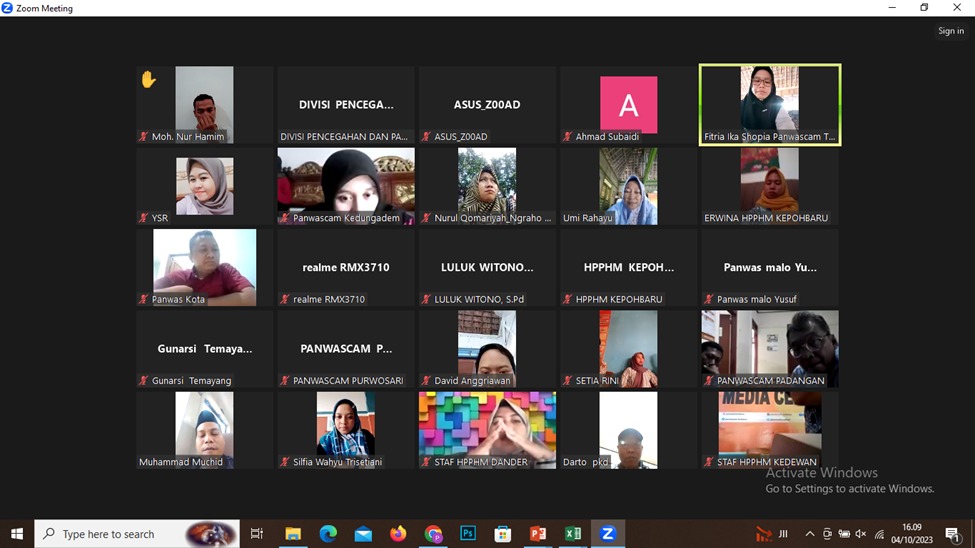This screenshot has height=548, width=975.
Task: Click the Ahmad Subaidi avatar tile
Action: pos(628,104)
